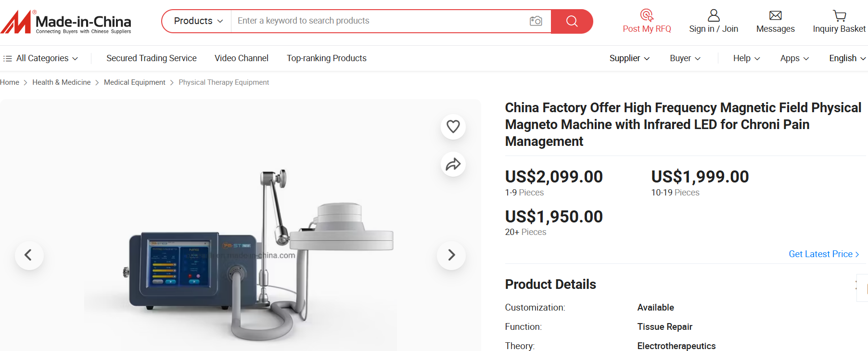Click the share arrow icon

453,165
